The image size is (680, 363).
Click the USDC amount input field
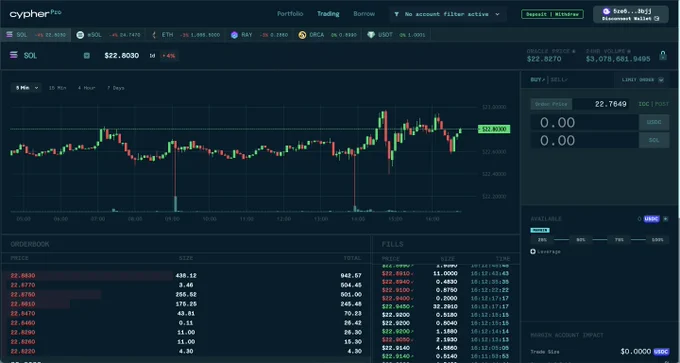[584, 122]
